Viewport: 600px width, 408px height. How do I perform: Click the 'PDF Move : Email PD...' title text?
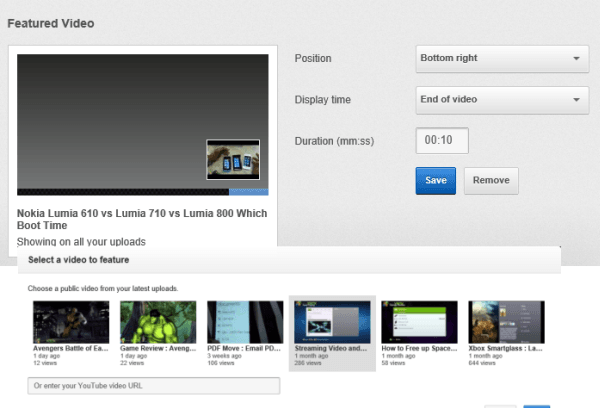(244, 348)
